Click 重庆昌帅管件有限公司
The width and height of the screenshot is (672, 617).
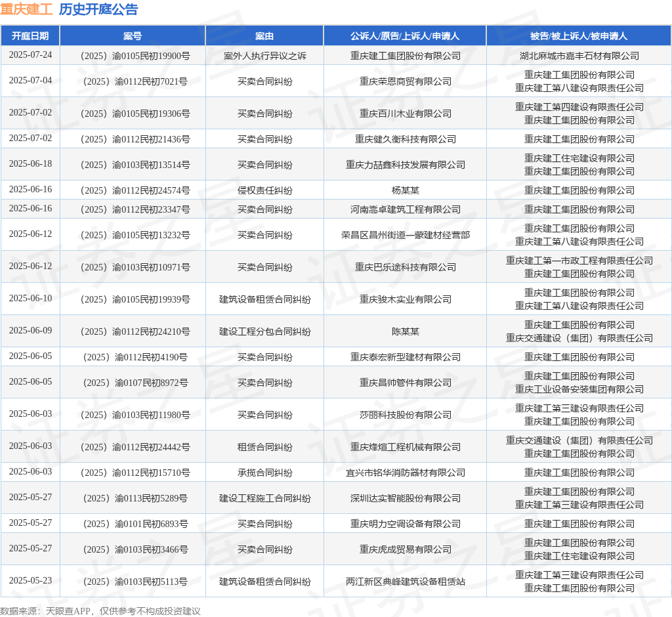point(406,383)
